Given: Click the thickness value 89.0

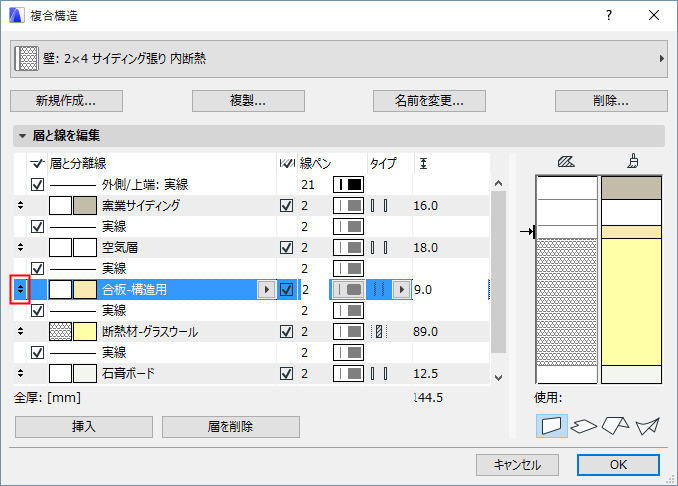Looking at the screenshot, I should point(425,332).
